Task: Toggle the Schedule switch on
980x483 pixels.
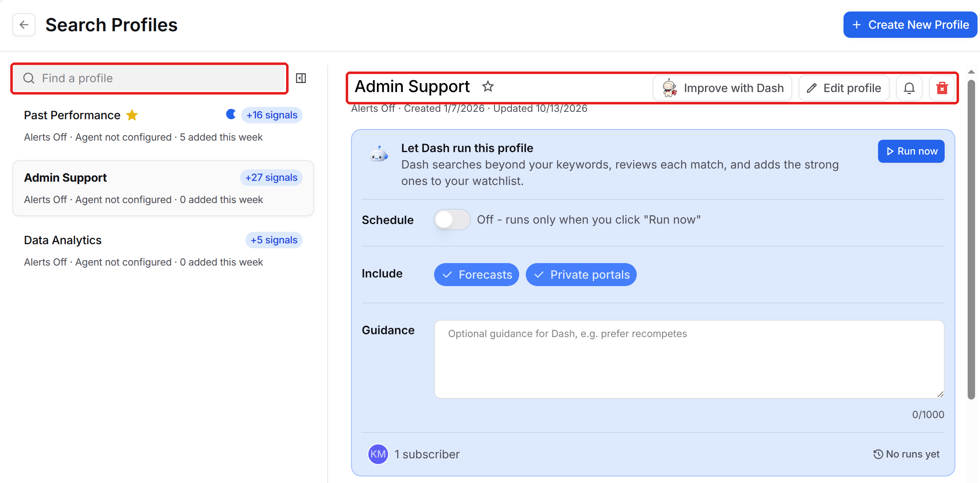Action: 452,220
